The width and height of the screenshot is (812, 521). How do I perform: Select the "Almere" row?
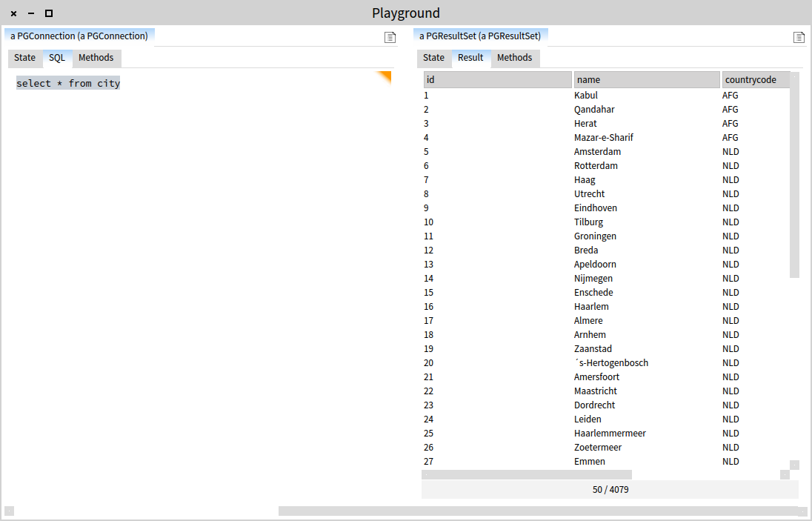[606, 321]
